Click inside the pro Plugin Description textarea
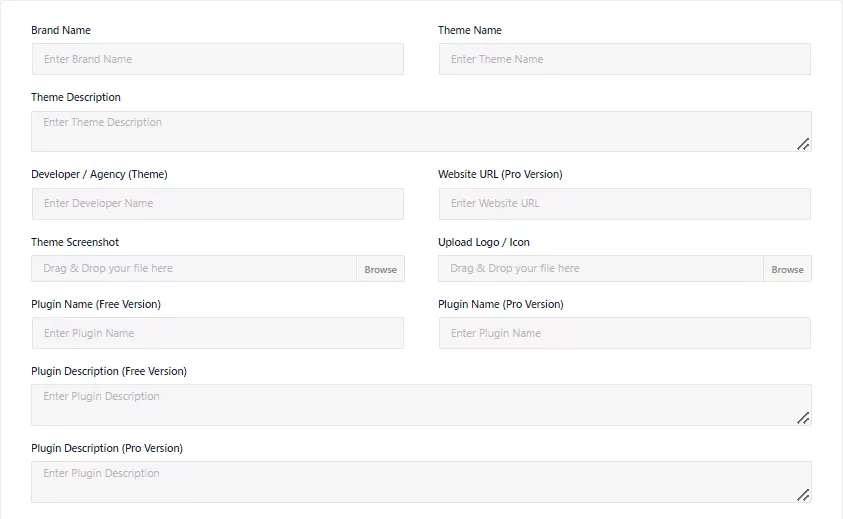Screen dimensions: 843x519 tap(422, 482)
